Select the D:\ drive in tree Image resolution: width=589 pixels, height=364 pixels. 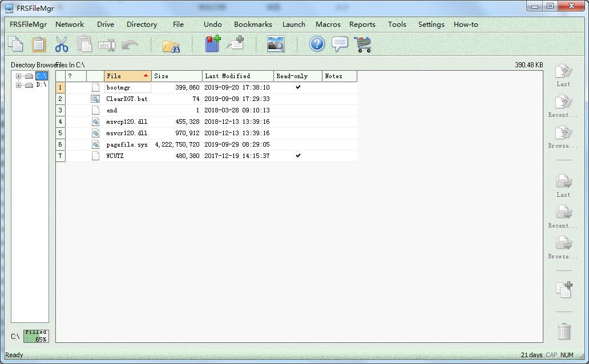coord(41,85)
